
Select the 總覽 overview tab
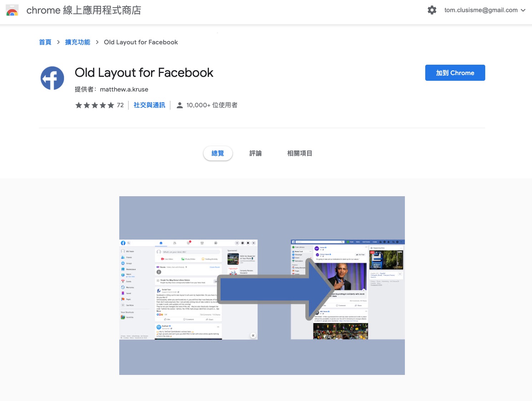pos(218,153)
